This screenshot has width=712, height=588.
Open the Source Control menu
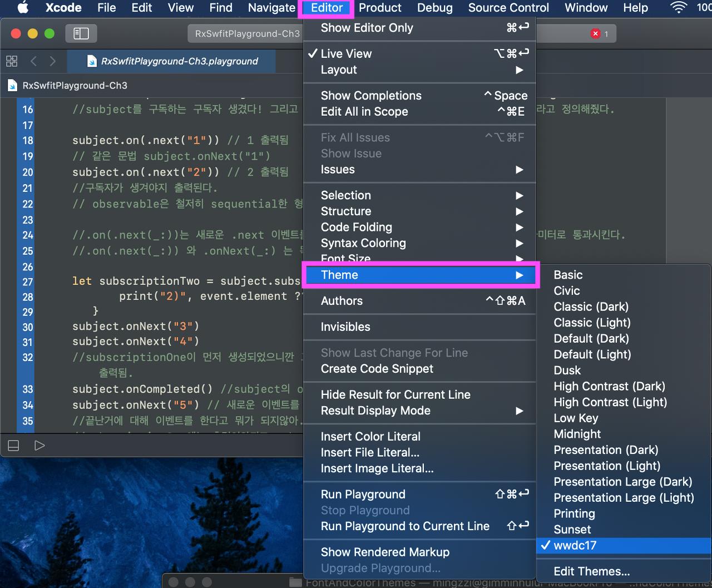508,7
